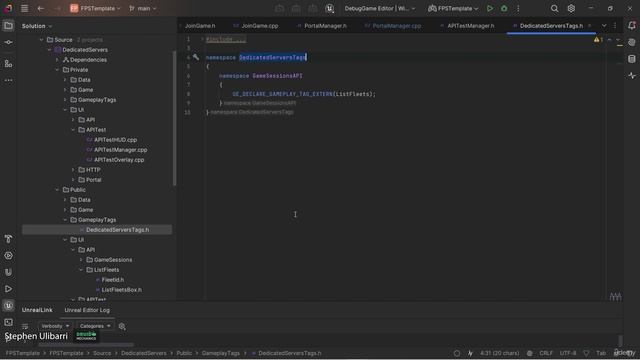The image size is (640, 360).
Task: Select APITestHUD.cpp in the tree
Action: pyautogui.click(x=116, y=140)
